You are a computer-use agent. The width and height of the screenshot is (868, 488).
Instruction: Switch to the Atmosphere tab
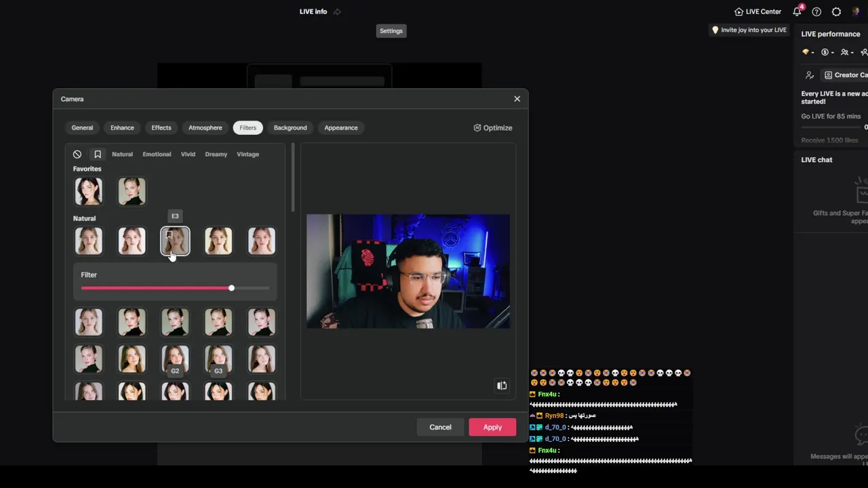click(205, 127)
